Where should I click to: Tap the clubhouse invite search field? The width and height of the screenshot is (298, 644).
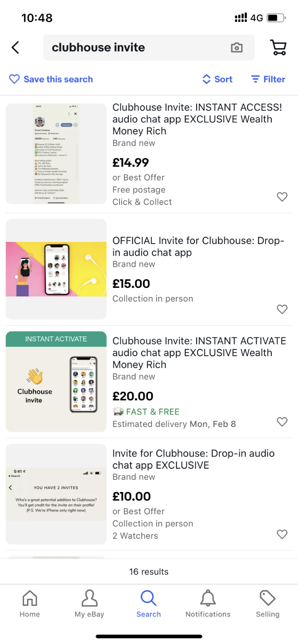click(138, 47)
